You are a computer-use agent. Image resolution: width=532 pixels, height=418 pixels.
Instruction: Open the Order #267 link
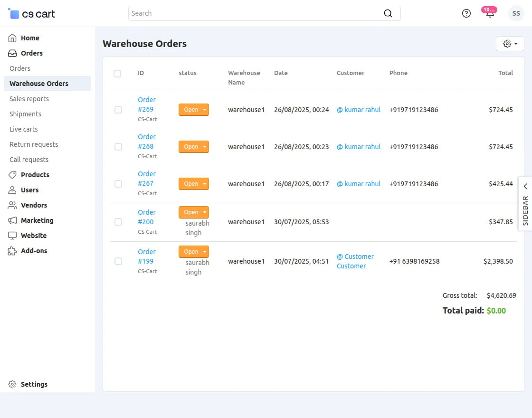point(146,179)
